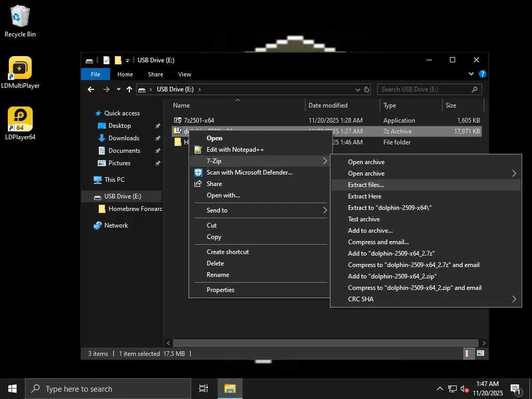Launch LDMultiPlayer desktop shortcut
Viewport: 532px width, 399px height.
20,73
